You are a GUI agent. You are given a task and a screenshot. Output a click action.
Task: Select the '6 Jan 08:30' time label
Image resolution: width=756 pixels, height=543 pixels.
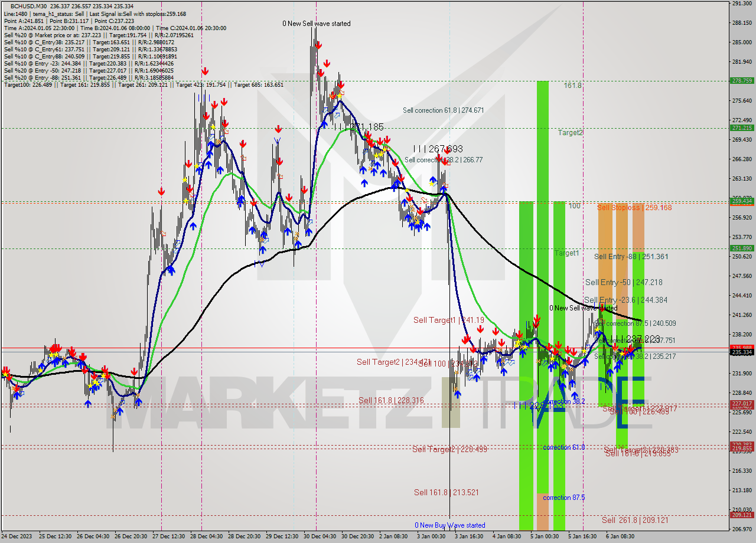pos(621,537)
